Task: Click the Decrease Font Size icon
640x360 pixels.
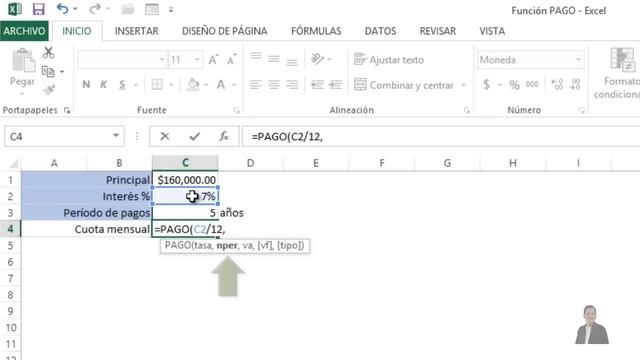Action: click(231, 60)
